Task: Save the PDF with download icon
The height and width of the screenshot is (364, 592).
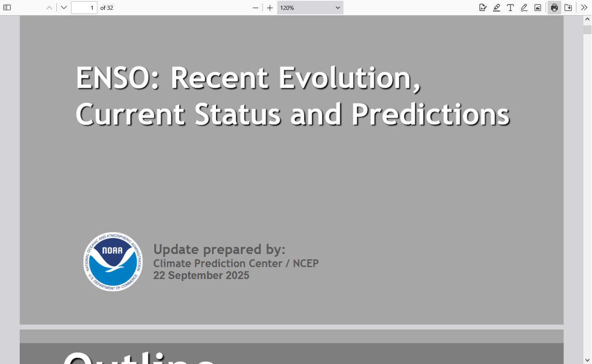Action: click(x=568, y=7)
